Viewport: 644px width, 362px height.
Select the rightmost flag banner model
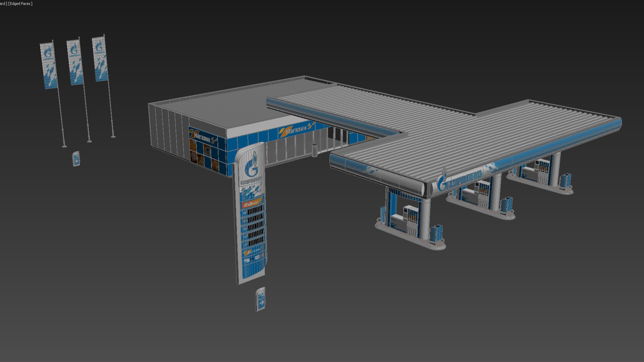pyautogui.click(x=100, y=58)
